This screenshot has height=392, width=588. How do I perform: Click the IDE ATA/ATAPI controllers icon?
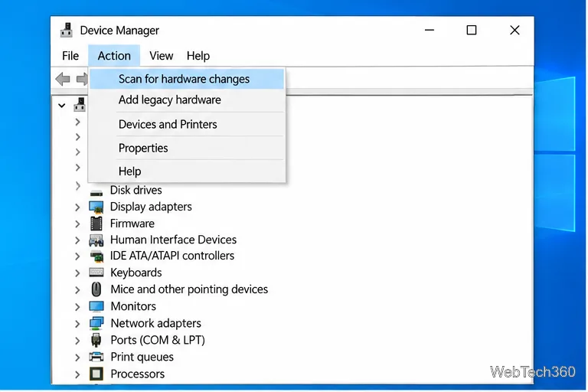pyautogui.click(x=96, y=256)
